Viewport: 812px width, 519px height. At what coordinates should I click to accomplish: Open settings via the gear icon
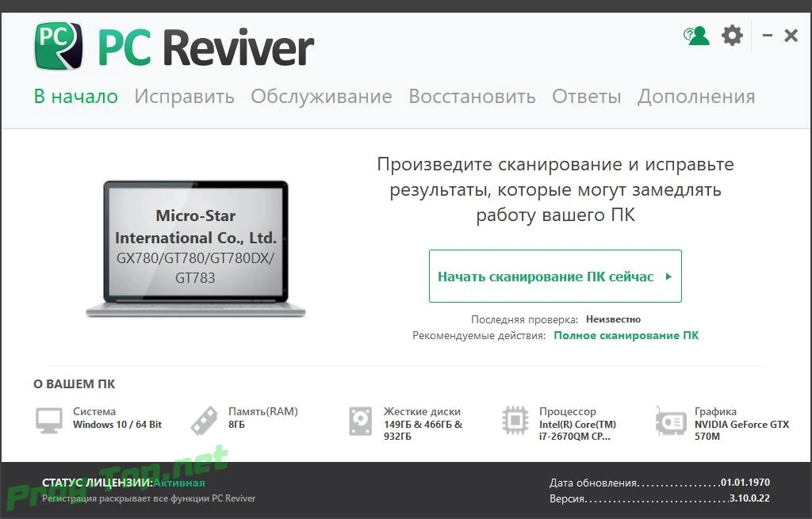click(732, 36)
